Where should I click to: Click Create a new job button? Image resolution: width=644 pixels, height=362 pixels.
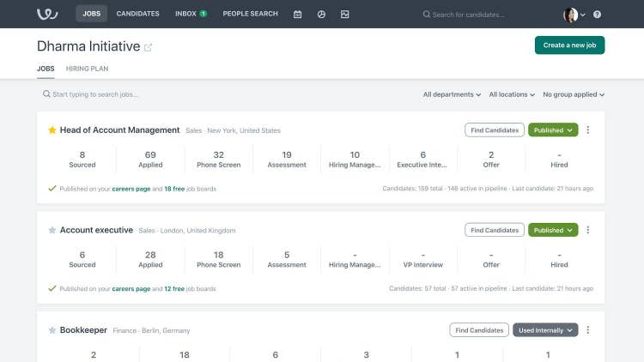point(569,45)
